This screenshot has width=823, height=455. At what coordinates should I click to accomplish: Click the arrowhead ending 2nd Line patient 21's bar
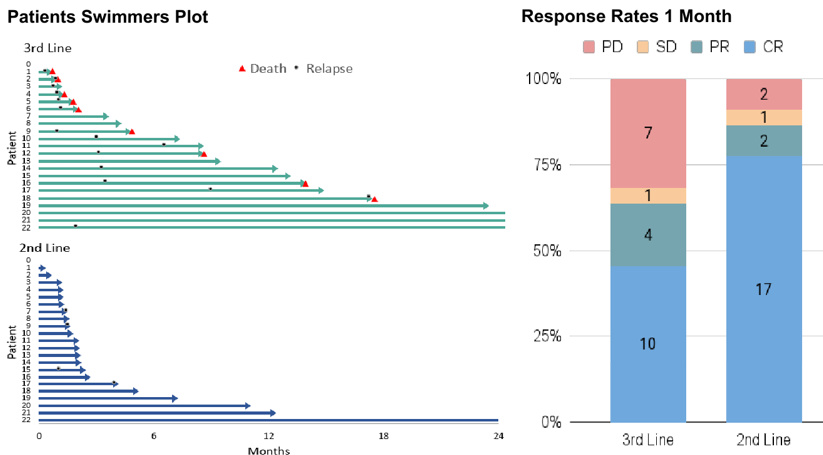pyautogui.click(x=271, y=413)
